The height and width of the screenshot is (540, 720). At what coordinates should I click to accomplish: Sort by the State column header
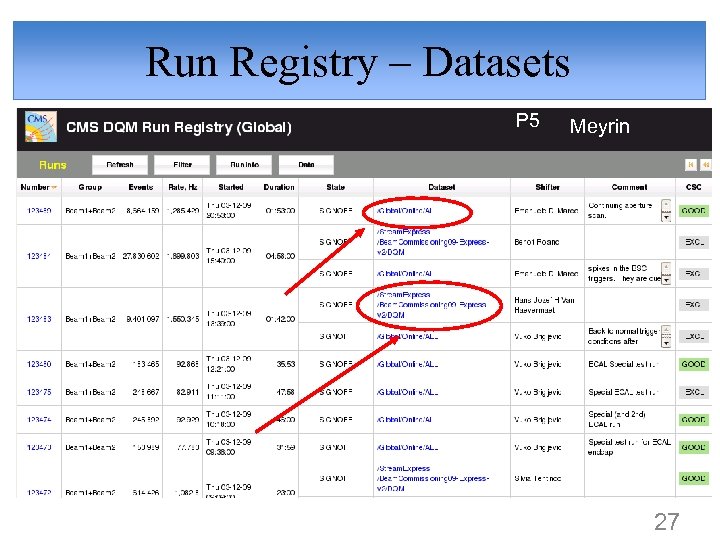coord(336,187)
